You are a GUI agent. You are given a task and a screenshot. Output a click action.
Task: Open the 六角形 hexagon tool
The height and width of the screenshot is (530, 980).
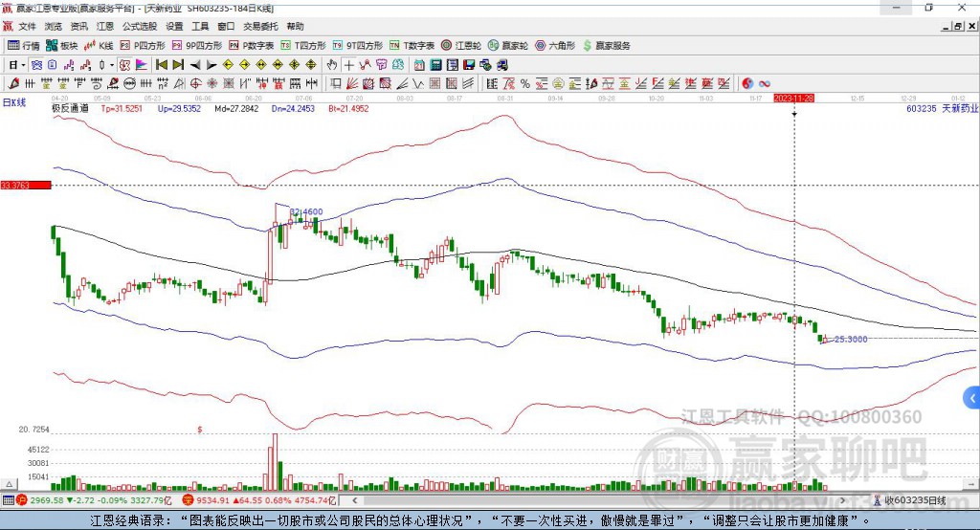click(x=555, y=46)
